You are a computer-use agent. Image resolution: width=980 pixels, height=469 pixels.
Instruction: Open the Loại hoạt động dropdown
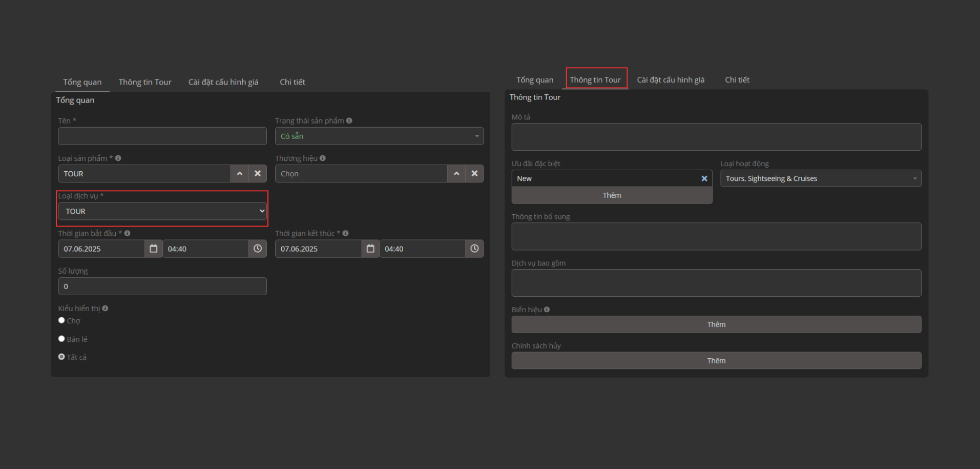(x=820, y=178)
